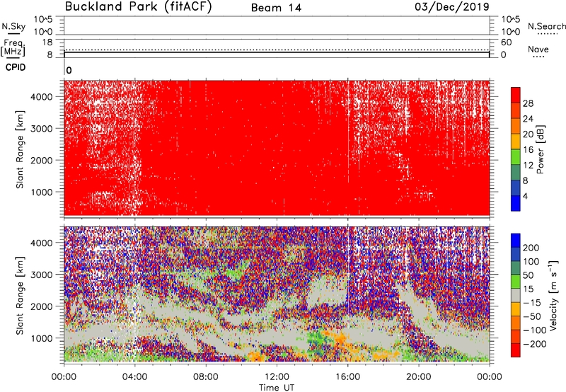This screenshot has width=566, height=392.
Task: Click the '16:00' time axis label
Action: point(347,377)
